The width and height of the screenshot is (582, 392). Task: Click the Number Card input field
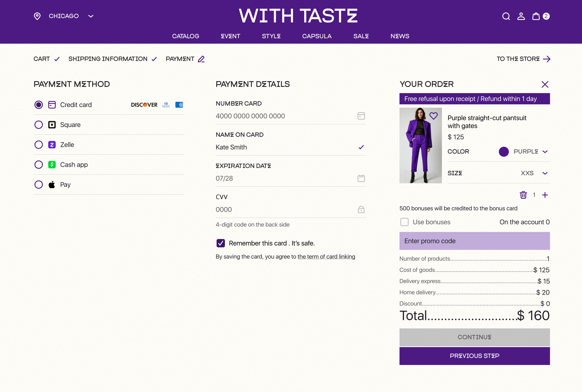tap(291, 116)
